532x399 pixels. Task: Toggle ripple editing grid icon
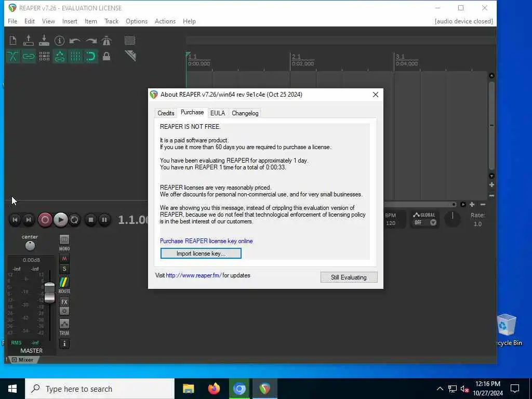(x=44, y=56)
